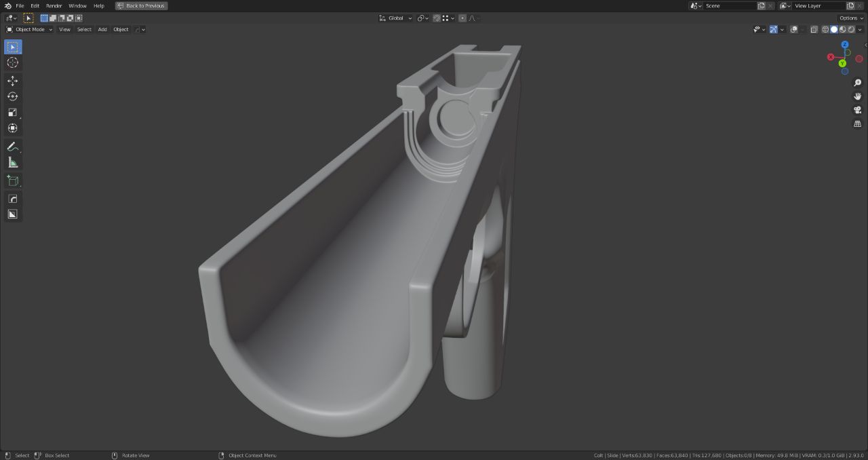Open the viewport Add menu
Viewport: 868px width, 460px height.
pyautogui.click(x=102, y=29)
